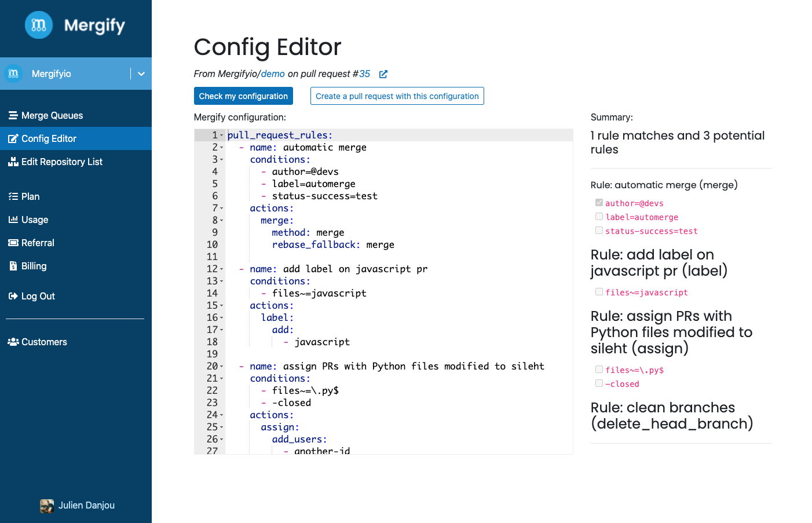Collapse actions fold on line 24
Image resolution: width=812 pixels, height=523 pixels.
pyautogui.click(x=222, y=415)
